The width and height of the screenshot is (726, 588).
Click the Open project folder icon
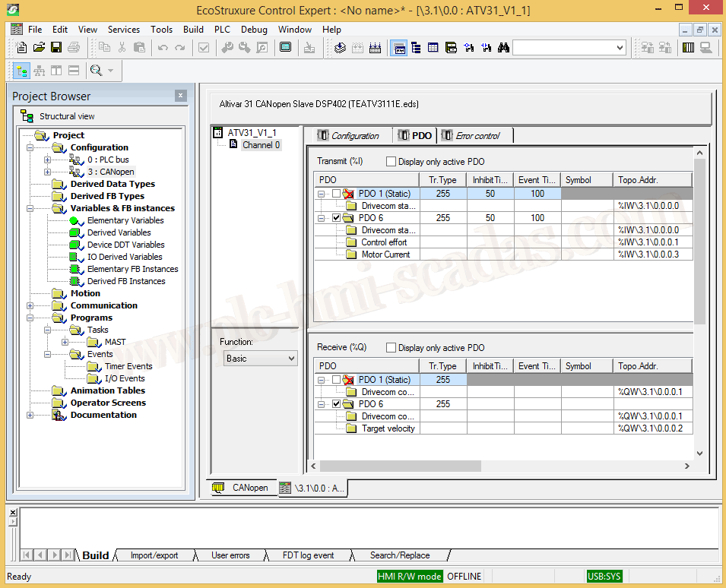tap(39, 47)
